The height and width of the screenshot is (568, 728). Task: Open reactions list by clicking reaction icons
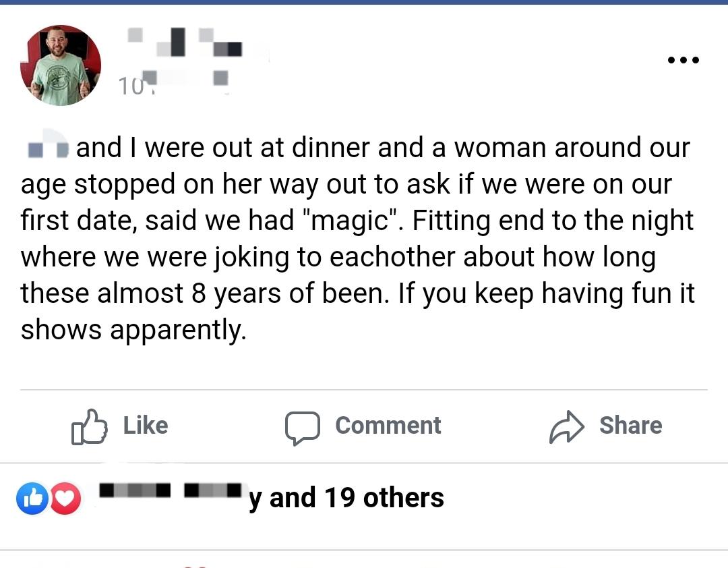(x=47, y=497)
